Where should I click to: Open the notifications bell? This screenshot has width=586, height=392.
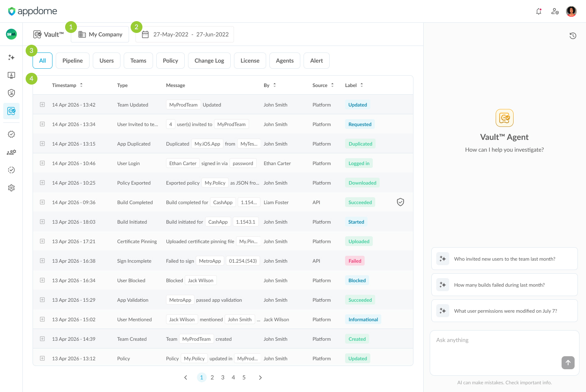(539, 11)
